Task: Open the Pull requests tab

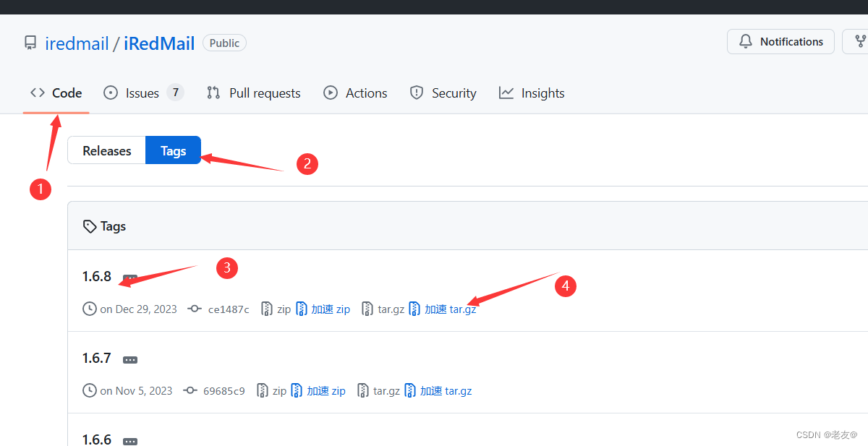Action: point(253,93)
